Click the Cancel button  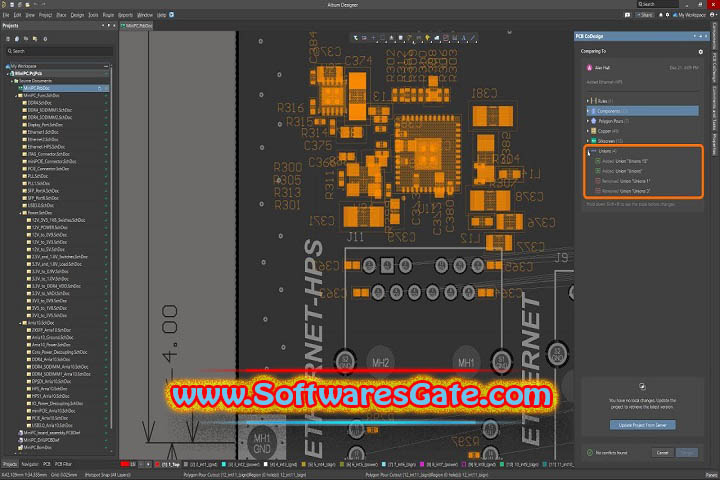[662, 453]
